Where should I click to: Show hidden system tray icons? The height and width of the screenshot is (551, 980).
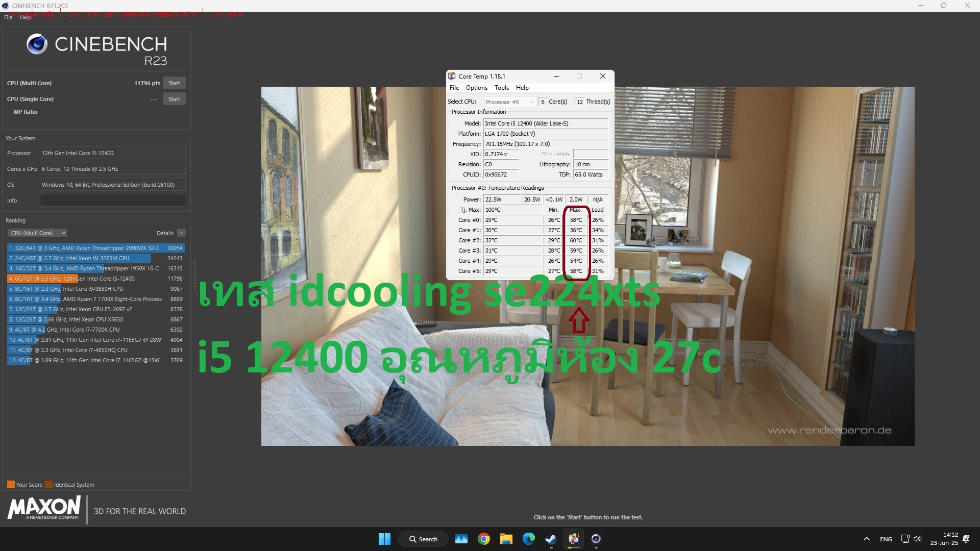click(x=866, y=539)
